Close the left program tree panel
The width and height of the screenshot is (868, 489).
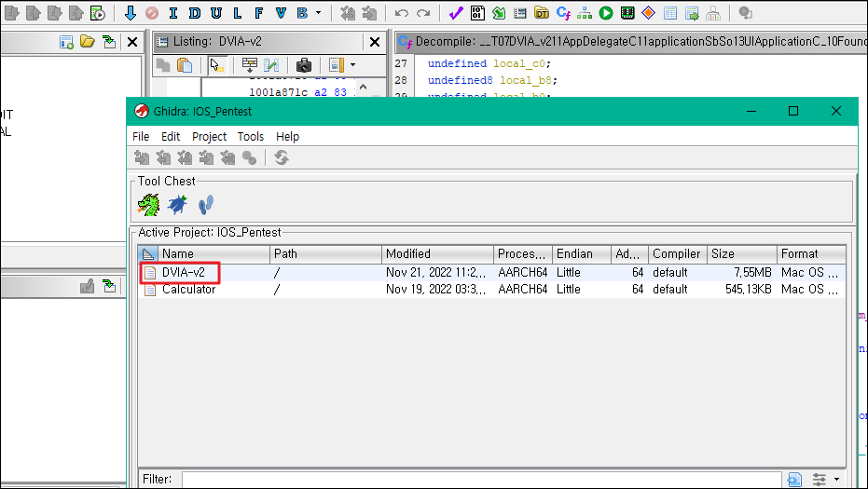coord(132,42)
